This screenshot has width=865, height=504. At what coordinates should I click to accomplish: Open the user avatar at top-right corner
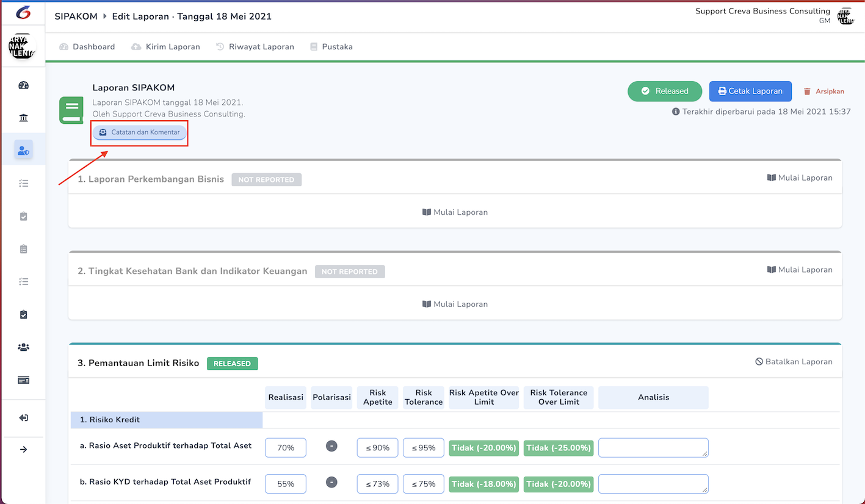pyautogui.click(x=845, y=16)
